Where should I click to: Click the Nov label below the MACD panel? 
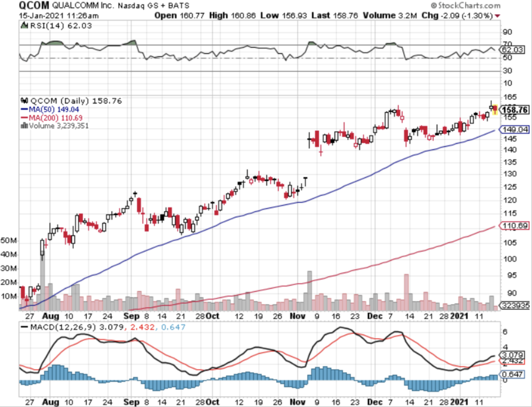[x=298, y=402]
